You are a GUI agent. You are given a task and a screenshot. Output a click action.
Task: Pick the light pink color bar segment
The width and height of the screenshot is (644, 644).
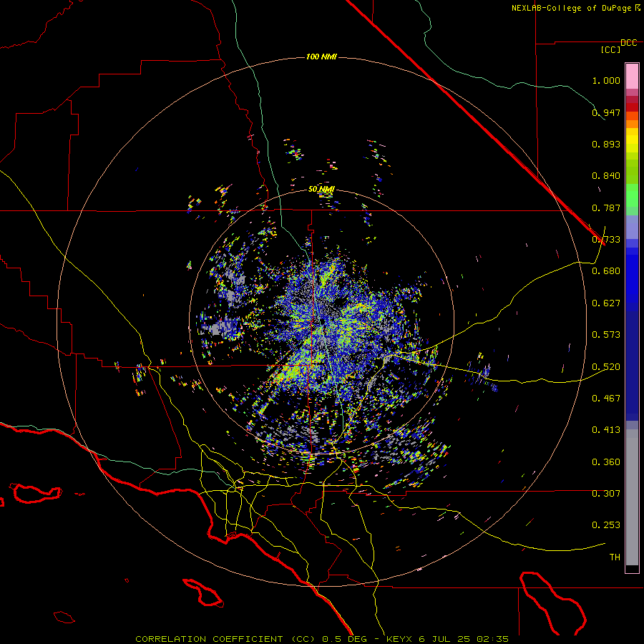[632, 77]
